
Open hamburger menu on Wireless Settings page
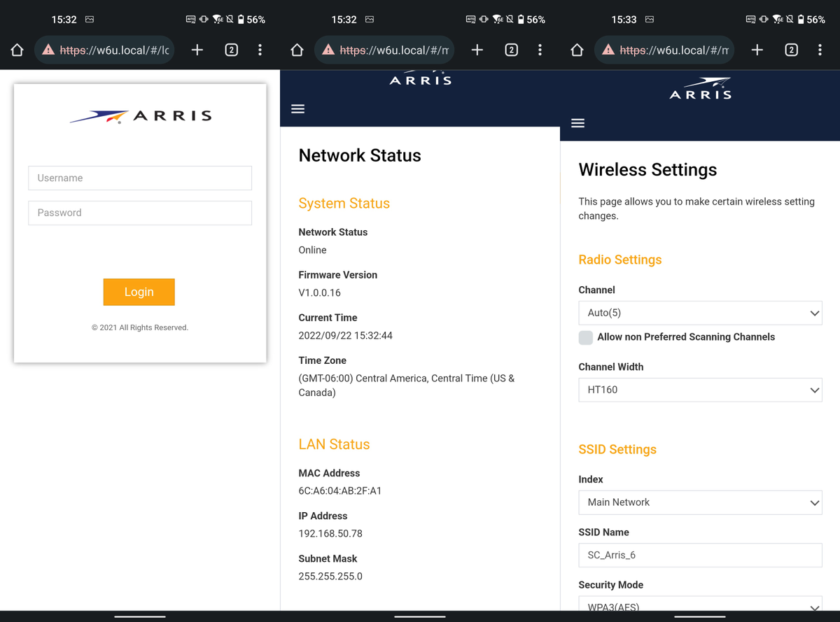coord(577,123)
